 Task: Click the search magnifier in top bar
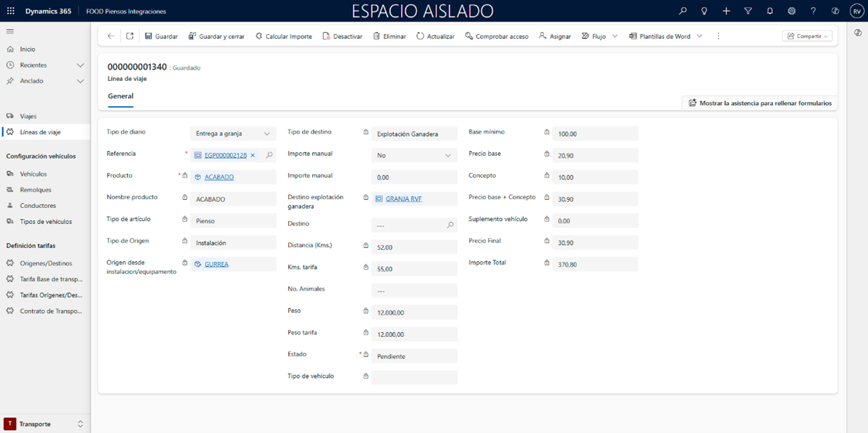pyautogui.click(x=682, y=11)
